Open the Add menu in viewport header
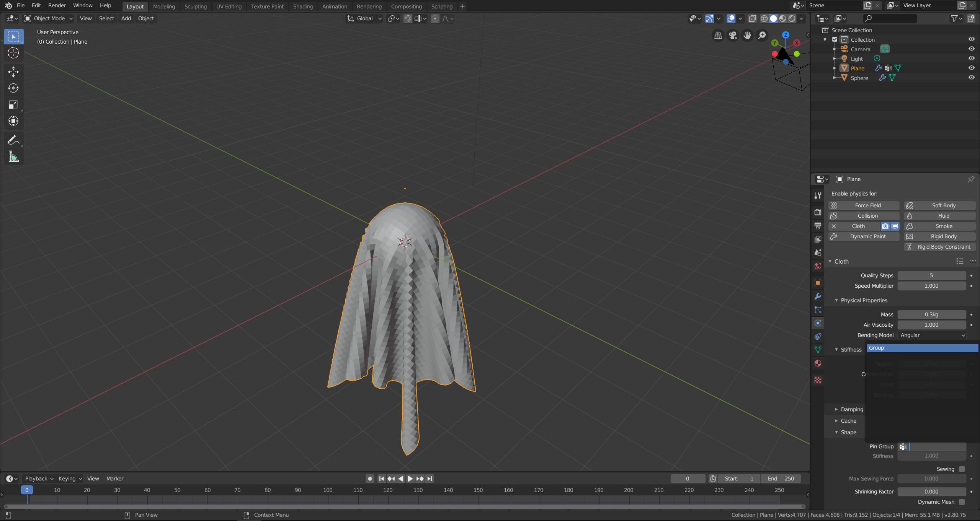Viewport: 980px width, 521px height. (x=126, y=18)
